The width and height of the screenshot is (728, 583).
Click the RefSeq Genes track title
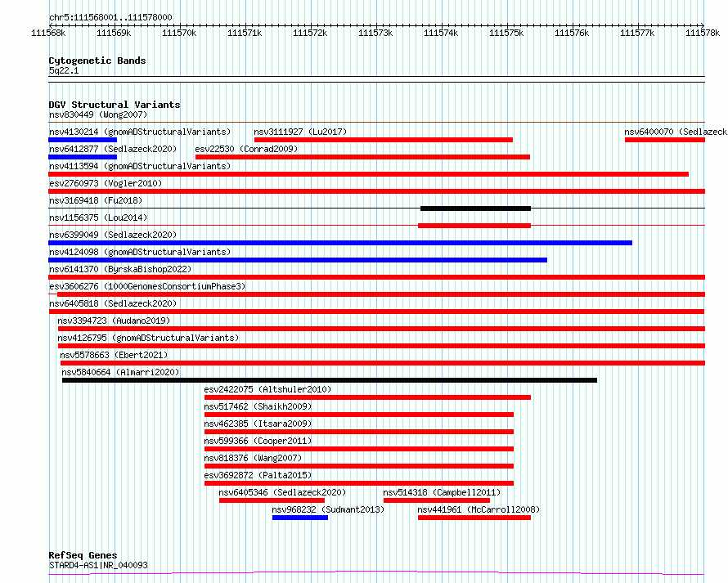[x=83, y=555]
